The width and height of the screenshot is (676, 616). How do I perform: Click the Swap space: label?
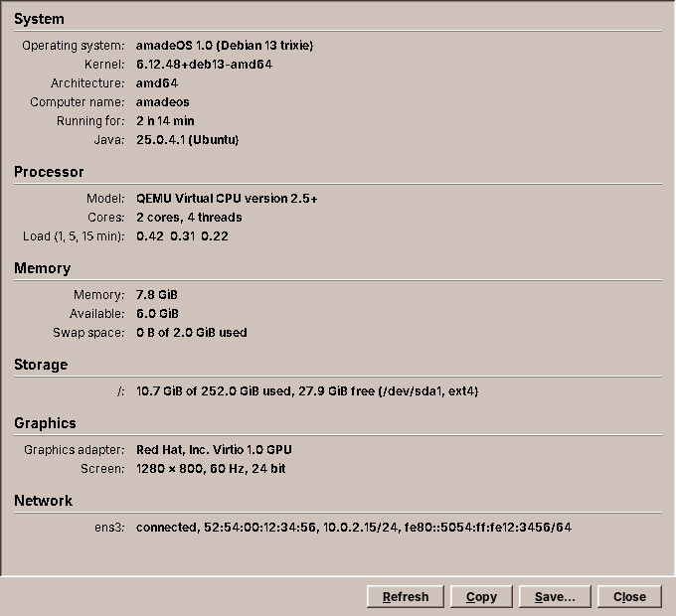pos(88,333)
